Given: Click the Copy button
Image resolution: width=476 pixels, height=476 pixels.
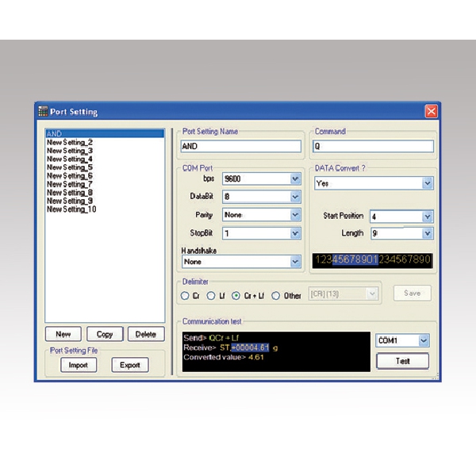Looking at the screenshot, I should (x=104, y=334).
